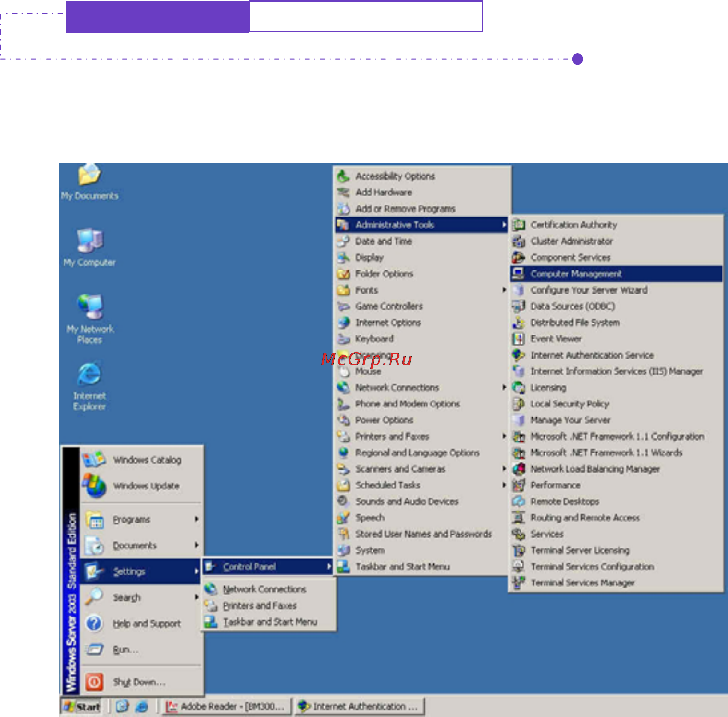Expand the Scanners and Cameras submenu arrow

coord(504,469)
